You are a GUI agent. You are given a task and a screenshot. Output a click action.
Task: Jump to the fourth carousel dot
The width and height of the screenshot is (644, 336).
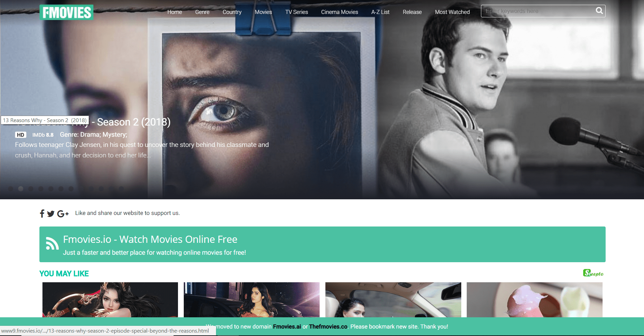pyautogui.click(x=41, y=189)
